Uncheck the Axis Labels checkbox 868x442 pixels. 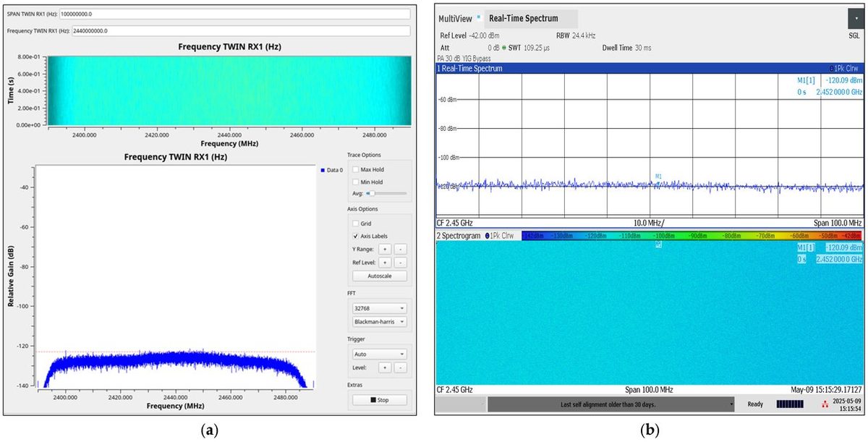[356, 236]
